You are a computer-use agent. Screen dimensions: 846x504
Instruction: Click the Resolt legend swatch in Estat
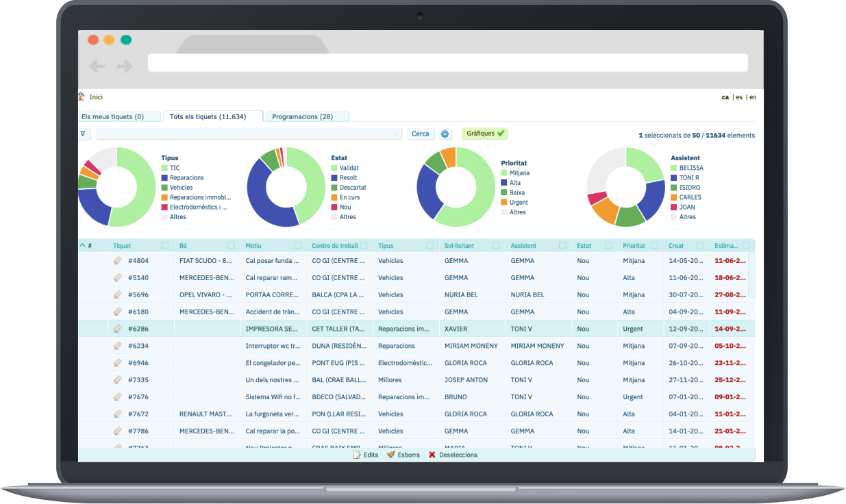tap(334, 177)
